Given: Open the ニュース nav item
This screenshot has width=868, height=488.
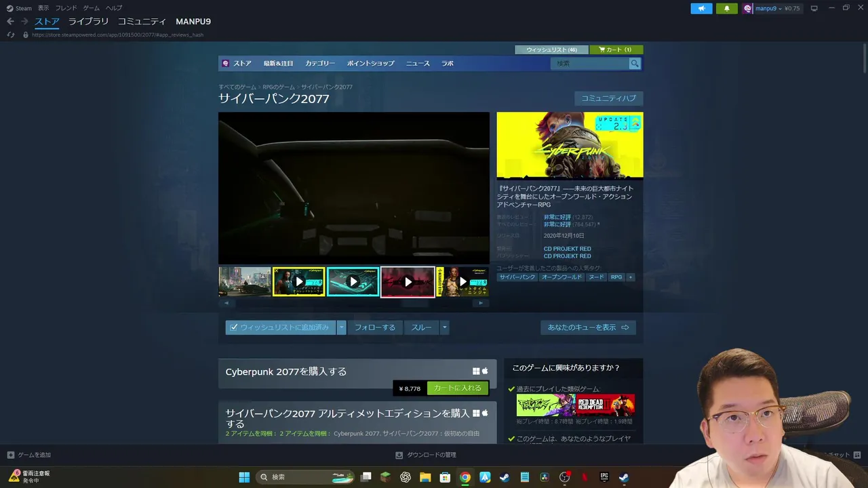Looking at the screenshot, I should [x=418, y=63].
